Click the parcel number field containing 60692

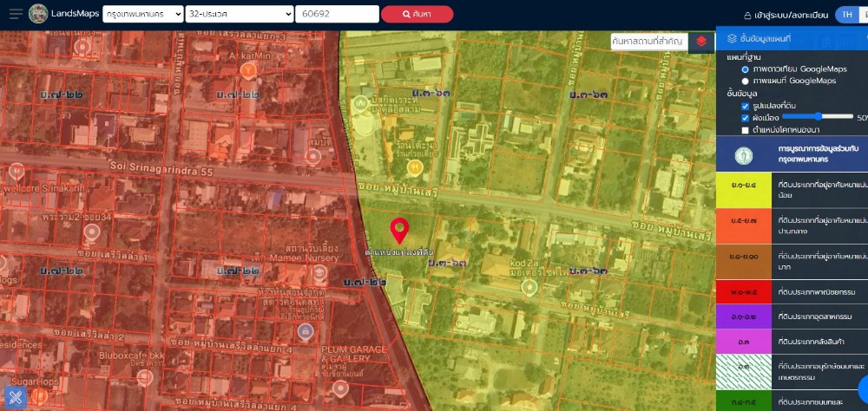point(337,14)
